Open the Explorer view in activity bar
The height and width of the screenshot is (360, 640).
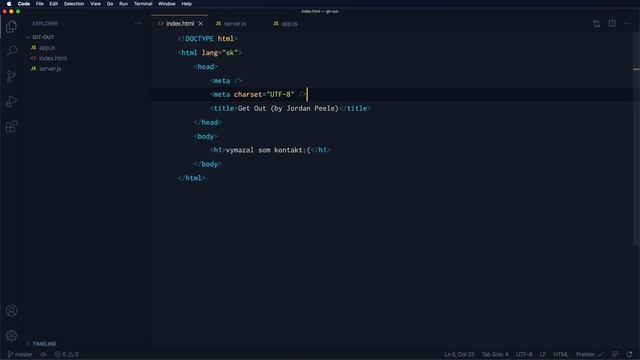(11, 27)
